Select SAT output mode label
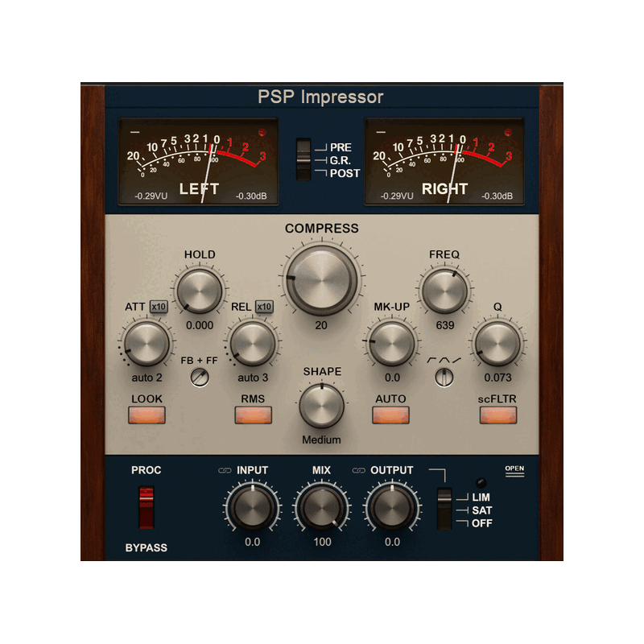Screen dimensions: 644x644 click(481, 510)
